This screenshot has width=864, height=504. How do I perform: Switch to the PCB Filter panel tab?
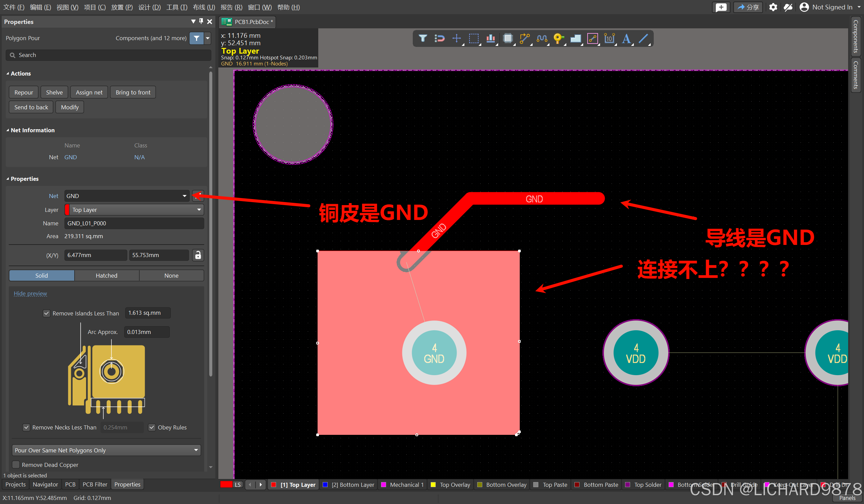point(94,484)
